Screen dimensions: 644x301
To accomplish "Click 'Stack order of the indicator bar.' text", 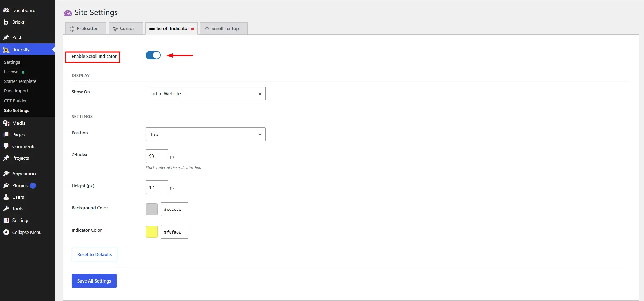I will [x=173, y=168].
